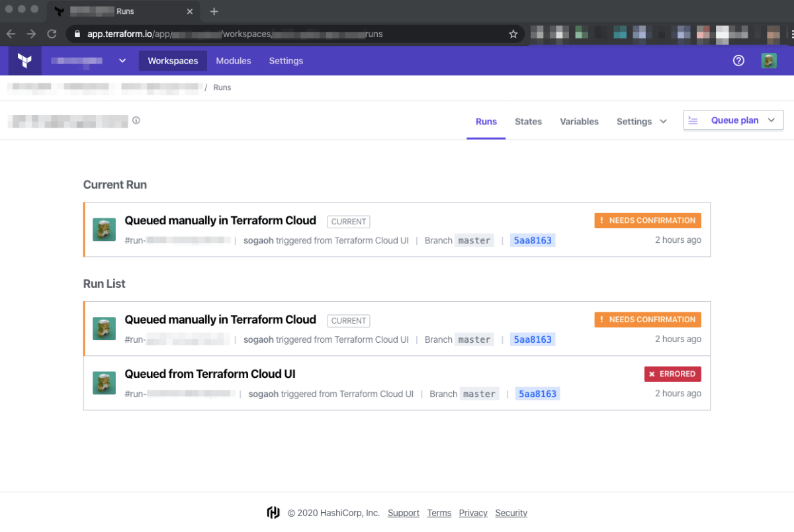Open the Security footer link
Image resolution: width=794 pixels, height=532 pixels.
pos(511,513)
